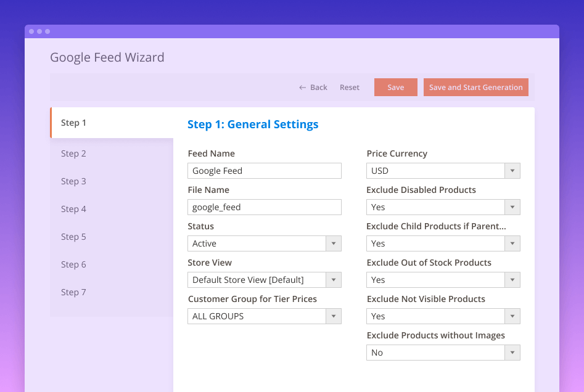
Task: Navigate to Step 5
Action: pos(112,237)
